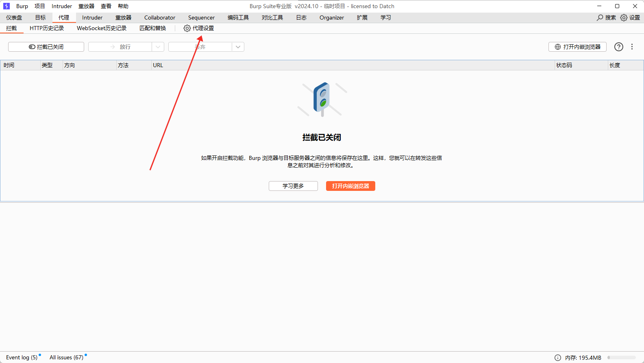
Task: Open the WebSocket历史记录 sub-tab
Action: (x=102, y=28)
